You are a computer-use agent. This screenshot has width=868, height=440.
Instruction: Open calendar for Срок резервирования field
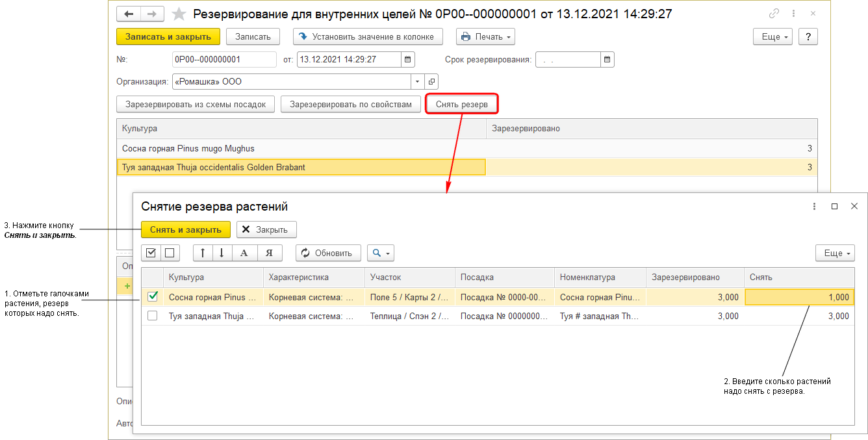[x=607, y=60]
